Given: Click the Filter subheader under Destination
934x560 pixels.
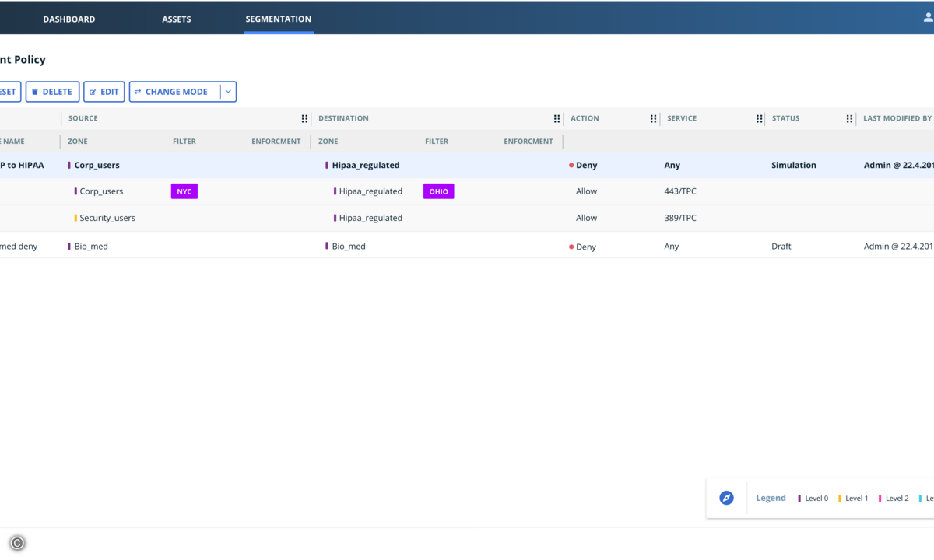Looking at the screenshot, I should pyautogui.click(x=437, y=142).
